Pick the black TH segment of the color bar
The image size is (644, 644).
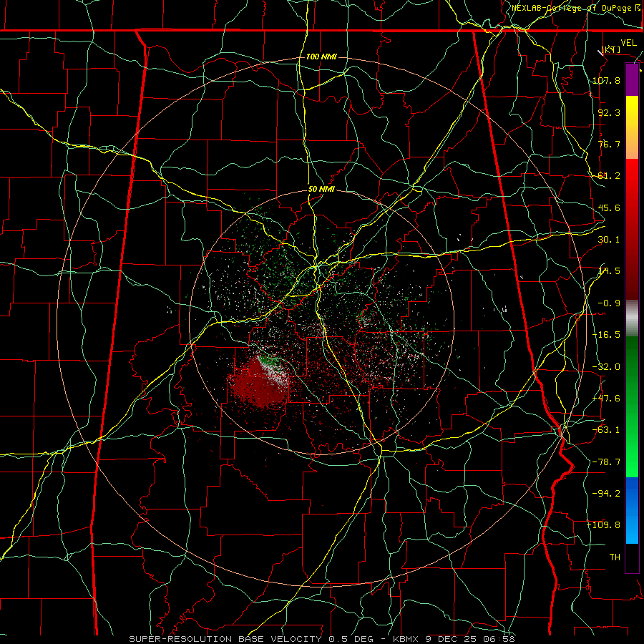tap(632, 557)
